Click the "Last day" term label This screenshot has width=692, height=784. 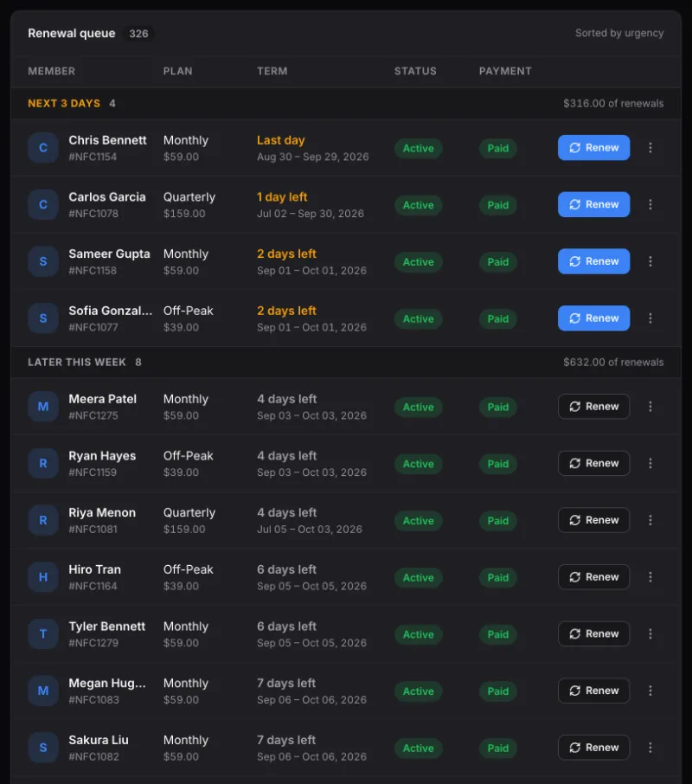281,140
